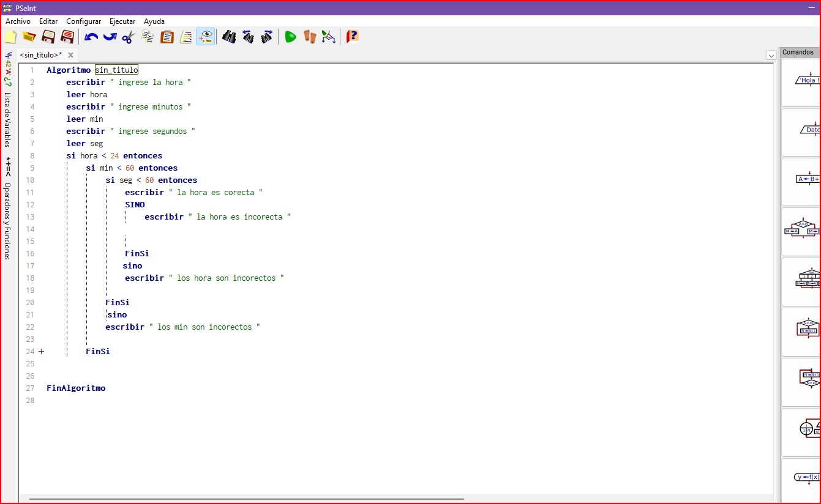Viewport: 821px width, 504px height.
Task: Paste using the clipboard icon
Action: click(167, 37)
